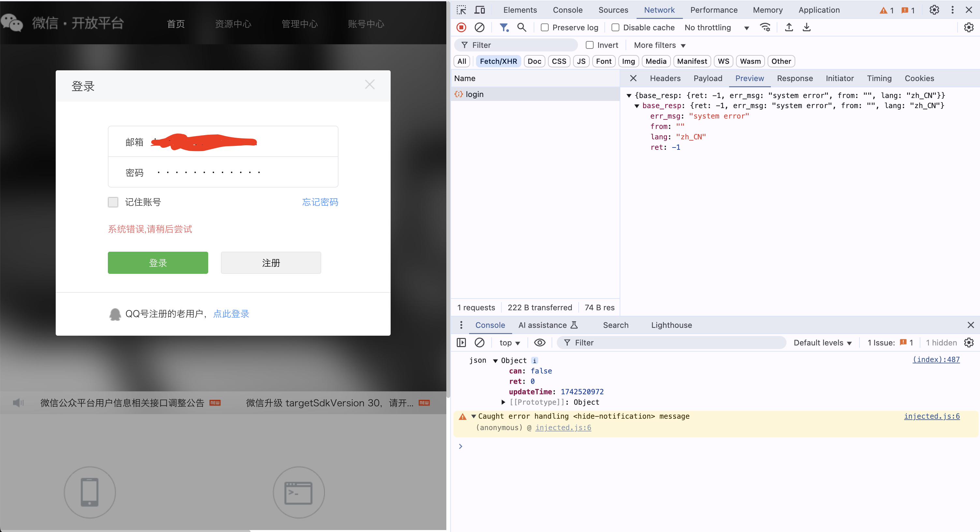Stop recording network log
This screenshot has height=532, width=980.
coord(461,27)
